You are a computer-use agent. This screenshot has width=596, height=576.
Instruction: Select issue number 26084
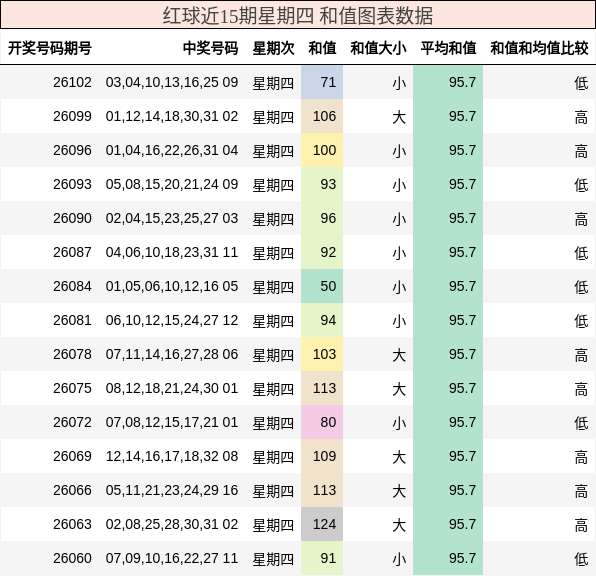click(x=72, y=286)
